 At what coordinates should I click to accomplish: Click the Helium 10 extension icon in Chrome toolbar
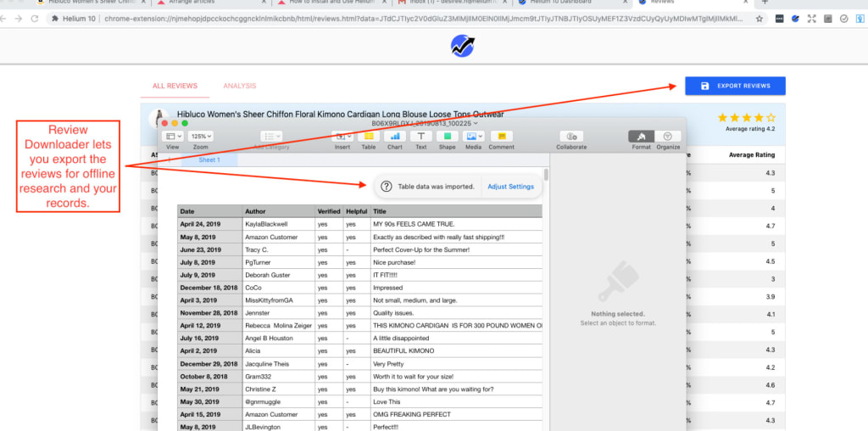pos(795,19)
